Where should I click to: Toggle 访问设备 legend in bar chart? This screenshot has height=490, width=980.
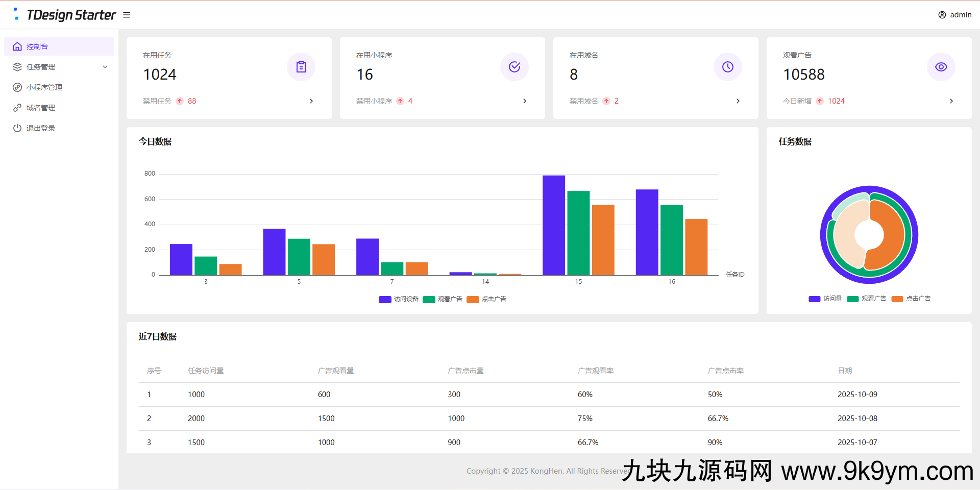399,299
